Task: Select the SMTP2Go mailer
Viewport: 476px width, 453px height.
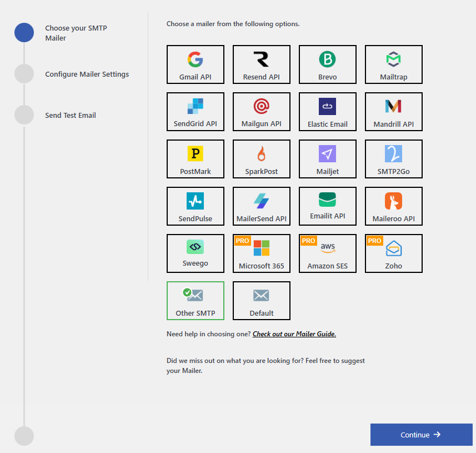Action: 394,159
